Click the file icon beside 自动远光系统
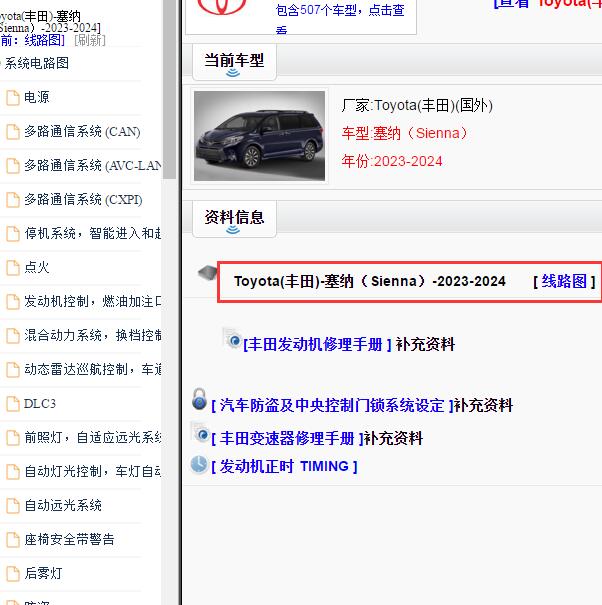 13,505
